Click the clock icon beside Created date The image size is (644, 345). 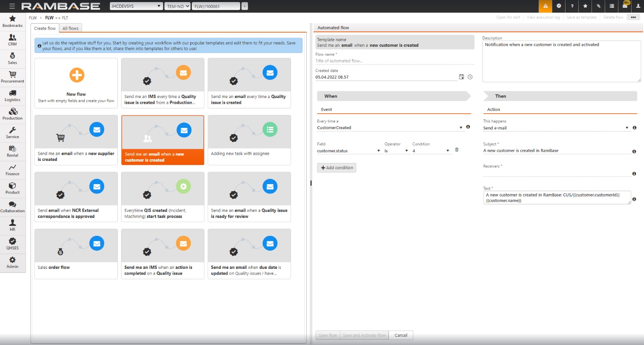click(470, 77)
